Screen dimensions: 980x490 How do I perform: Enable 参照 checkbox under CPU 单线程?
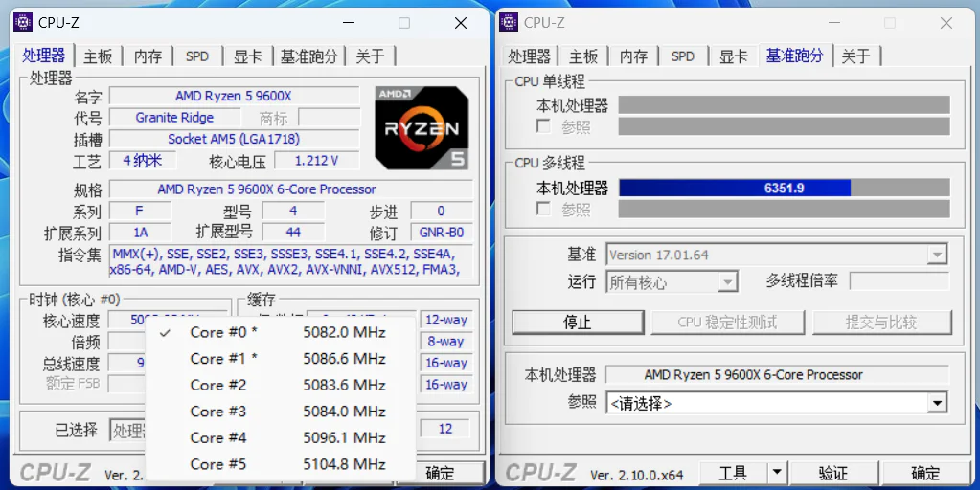coord(543,126)
